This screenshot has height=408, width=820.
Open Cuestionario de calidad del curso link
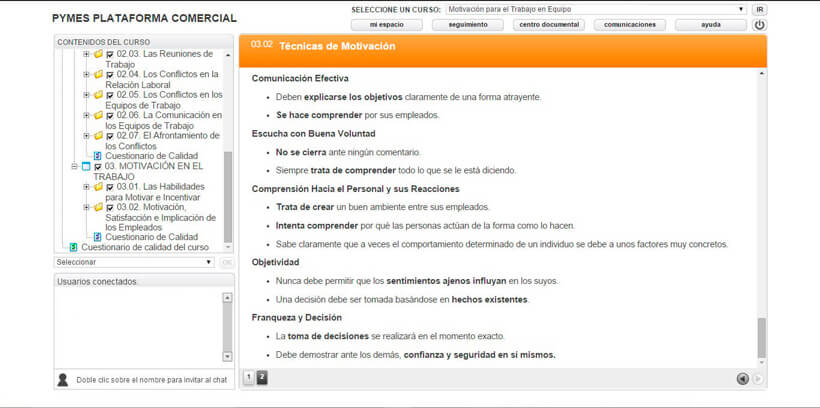(145, 247)
